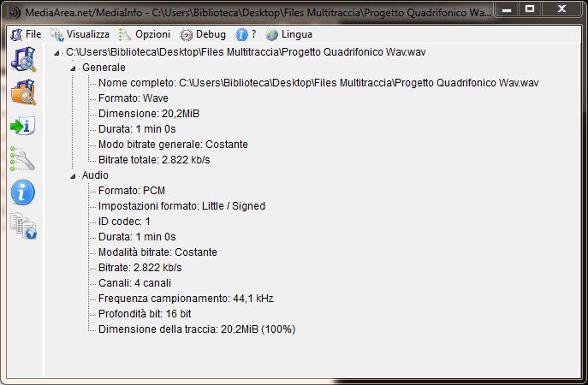Screen dimensions: 588x385
Task: Collapse the Audio section
Action: click(x=73, y=176)
